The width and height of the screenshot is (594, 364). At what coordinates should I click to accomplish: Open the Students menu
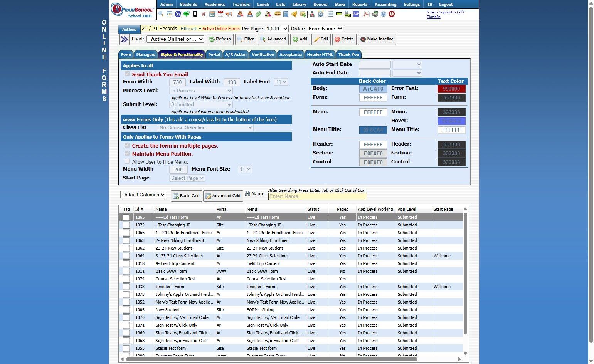188,4
